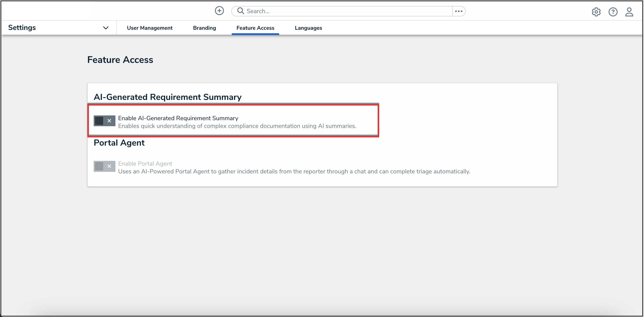Open the help question mark icon
Screen dimensions: 644x317
pos(613,12)
